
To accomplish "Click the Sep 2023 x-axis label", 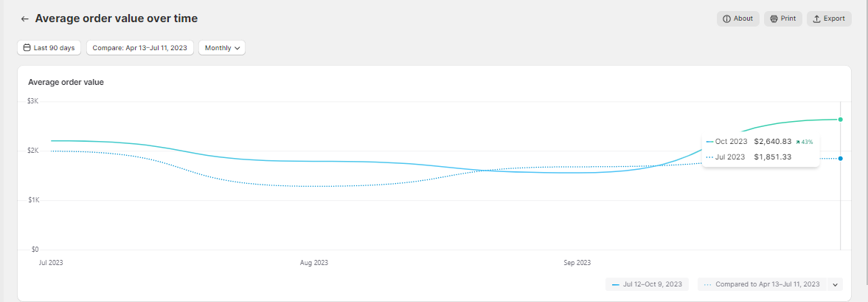I will [x=577, y=262].
